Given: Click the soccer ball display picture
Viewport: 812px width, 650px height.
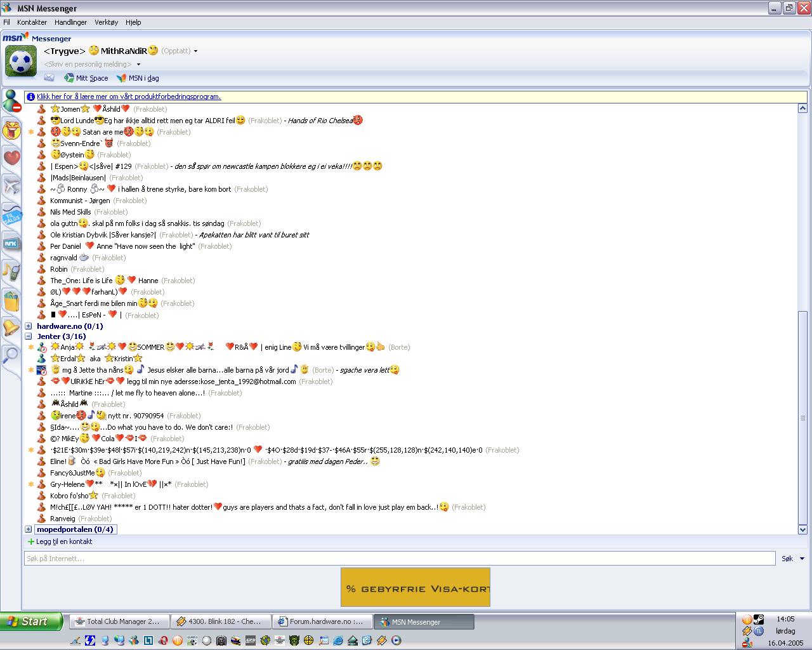Looking at the screenshot, I should coord(21,61).
